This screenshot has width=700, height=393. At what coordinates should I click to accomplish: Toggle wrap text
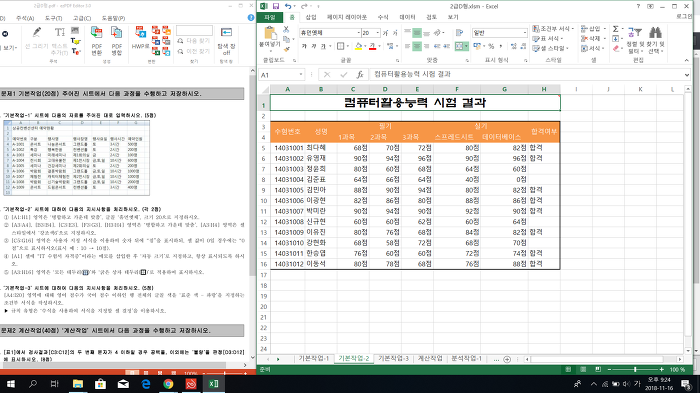(459, 33)
